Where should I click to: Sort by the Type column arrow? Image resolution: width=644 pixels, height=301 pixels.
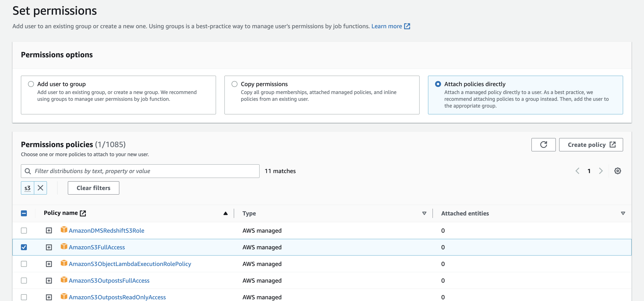point(424,213)
